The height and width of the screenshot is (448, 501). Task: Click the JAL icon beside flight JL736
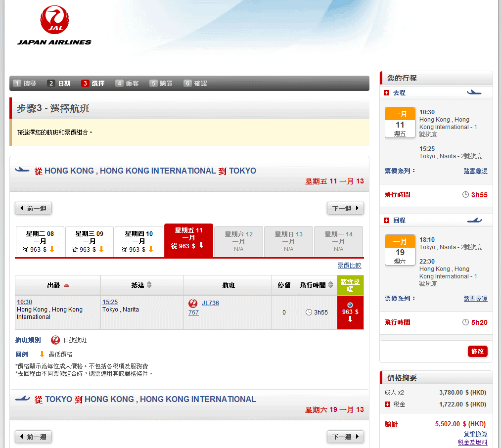193,303
